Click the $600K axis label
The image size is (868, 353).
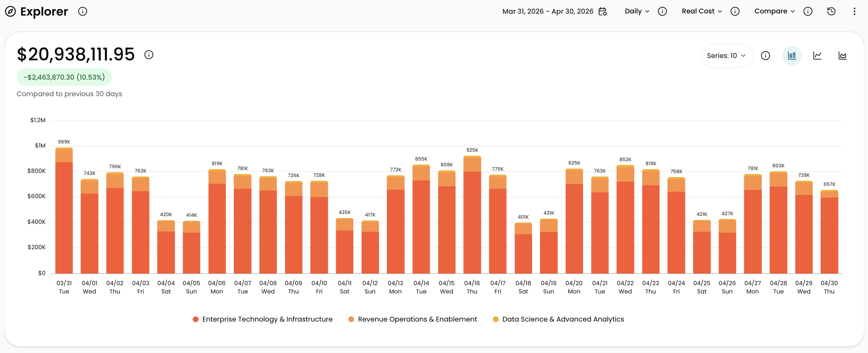point(36,196)
